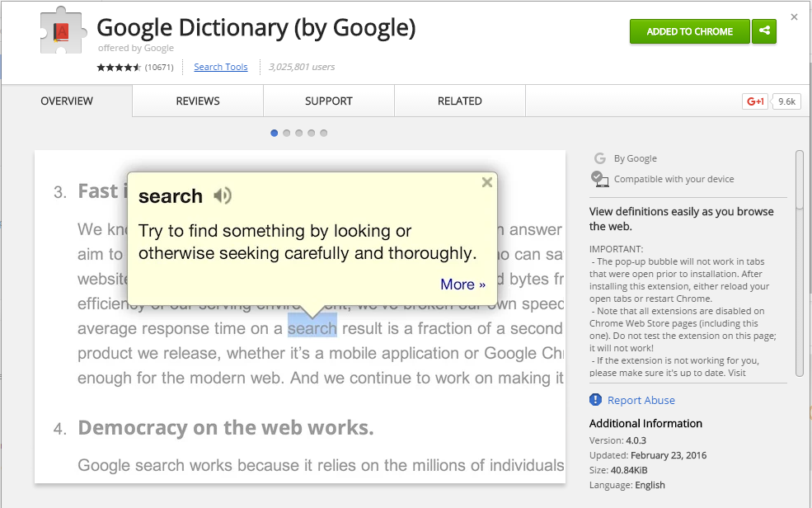Open the Overview tab

tap(67, 101)
